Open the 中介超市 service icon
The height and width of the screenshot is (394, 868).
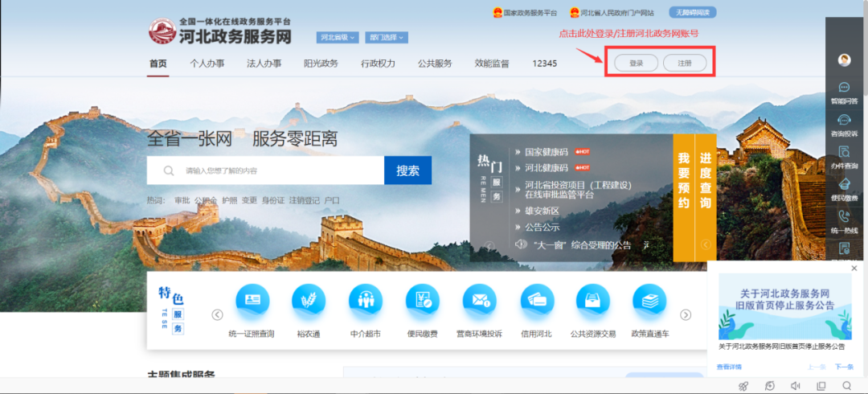click(365, 302)
